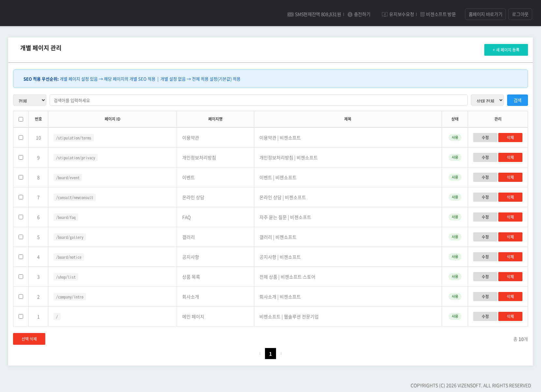
Task: Open the /company/intro page ID link
Action: point(70,297)
